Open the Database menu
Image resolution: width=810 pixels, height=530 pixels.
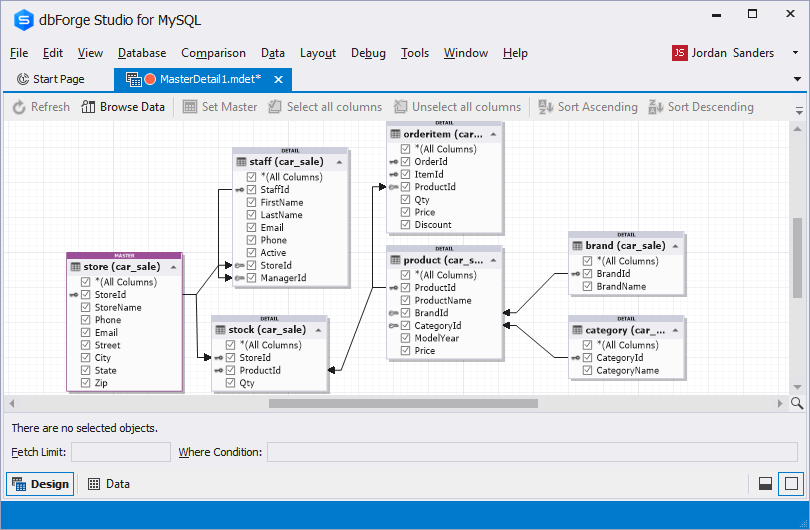pos(142,53)
